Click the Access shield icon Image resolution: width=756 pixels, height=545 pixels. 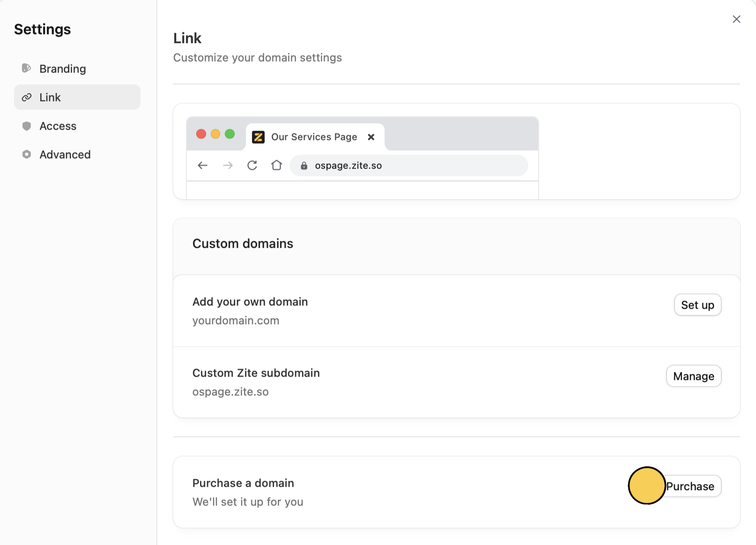pos(27,126)
